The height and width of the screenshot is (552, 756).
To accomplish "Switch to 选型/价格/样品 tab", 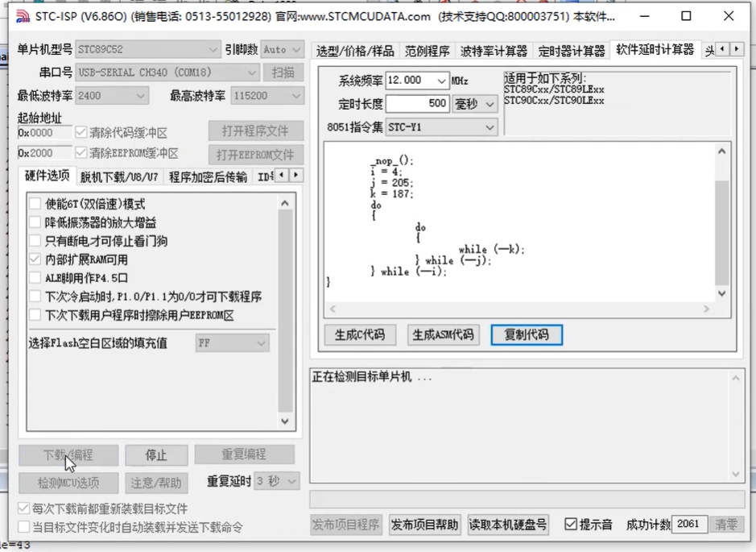I will 355,51.
